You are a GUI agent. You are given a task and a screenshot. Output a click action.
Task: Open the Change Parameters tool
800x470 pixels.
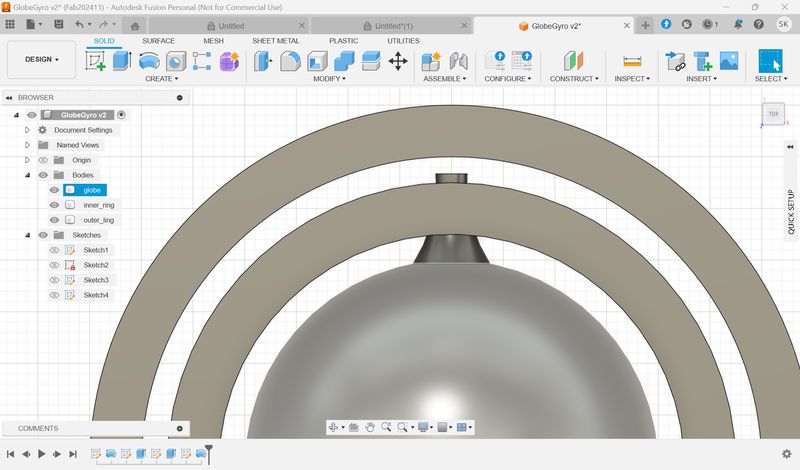(x=495, y=61)
